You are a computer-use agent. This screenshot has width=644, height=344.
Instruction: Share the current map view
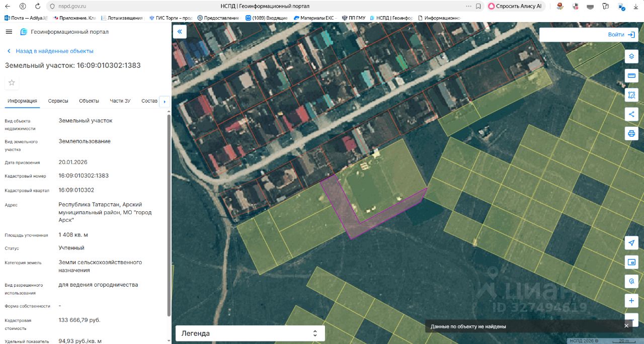[631, 114]
